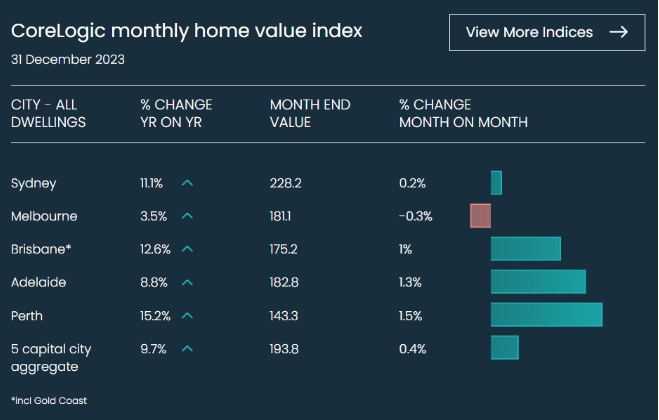Click the CoreLogic monthly home value index title
Image resolution: width=659 pixels, height=420 pixels.
[186, 31]
